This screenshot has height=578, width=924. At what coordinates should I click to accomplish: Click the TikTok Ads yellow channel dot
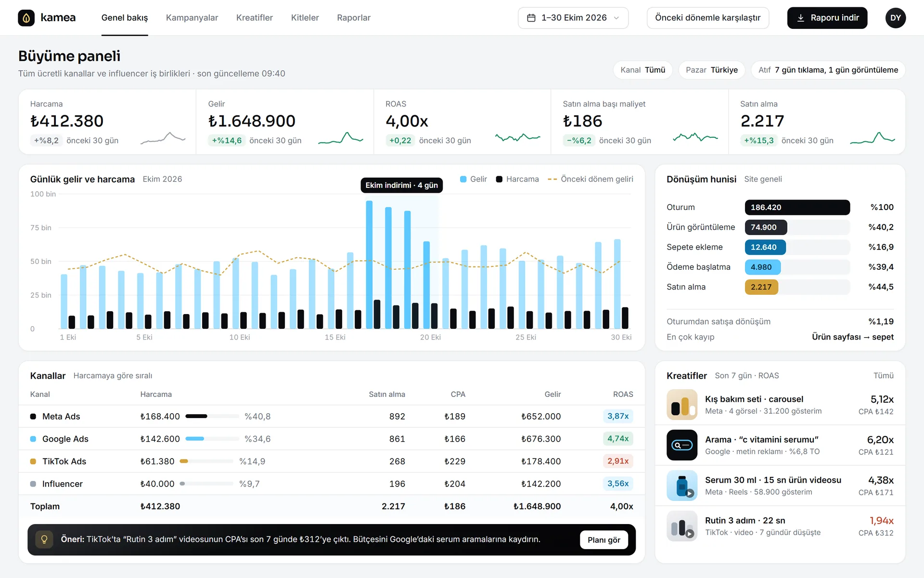click(33, 461)
